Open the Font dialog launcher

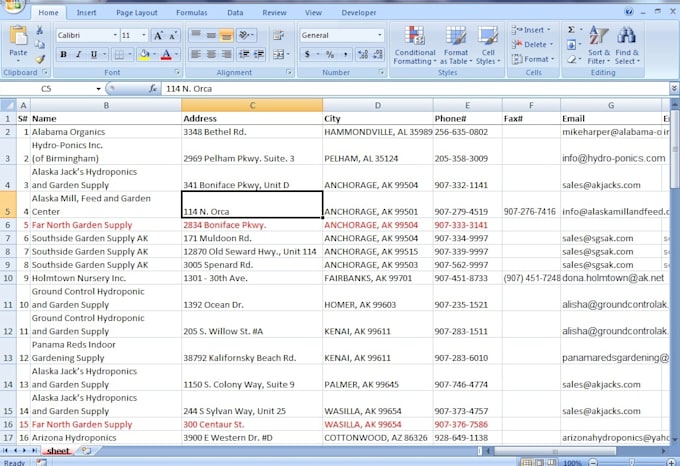pyautogui.click(x=177, y=72)
